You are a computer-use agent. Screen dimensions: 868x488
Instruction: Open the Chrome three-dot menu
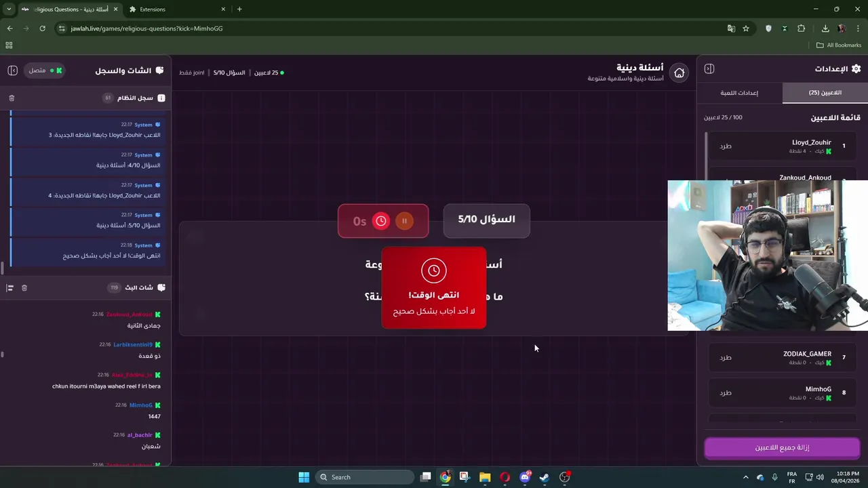pyautogui.click(x=859, y=28)
